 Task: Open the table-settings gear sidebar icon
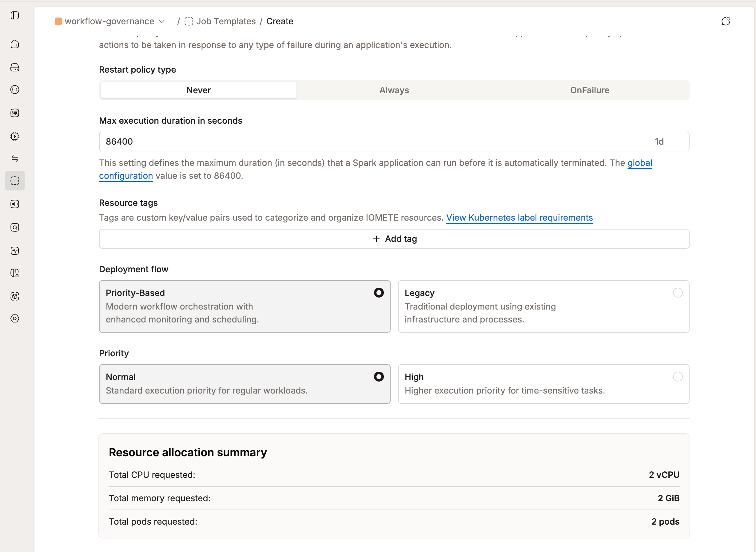coord(15,273)
